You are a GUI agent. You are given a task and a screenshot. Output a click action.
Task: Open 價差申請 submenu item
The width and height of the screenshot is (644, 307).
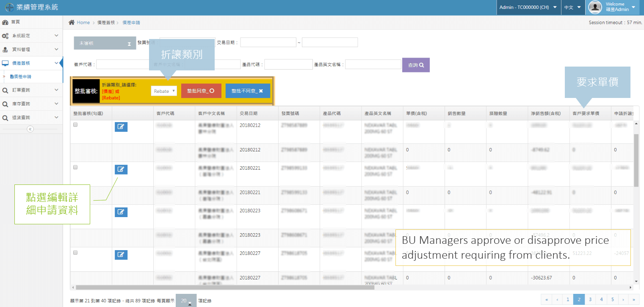(20, 76)
